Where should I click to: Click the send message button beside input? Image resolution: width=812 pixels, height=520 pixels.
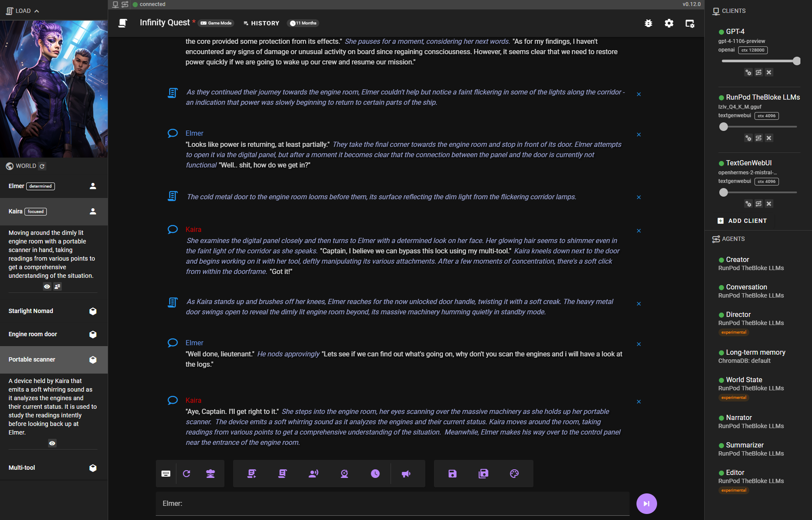[646, 504]
